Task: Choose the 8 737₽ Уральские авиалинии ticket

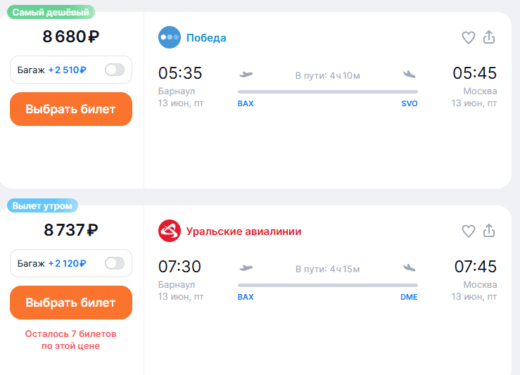Action: tap(71, 302)
